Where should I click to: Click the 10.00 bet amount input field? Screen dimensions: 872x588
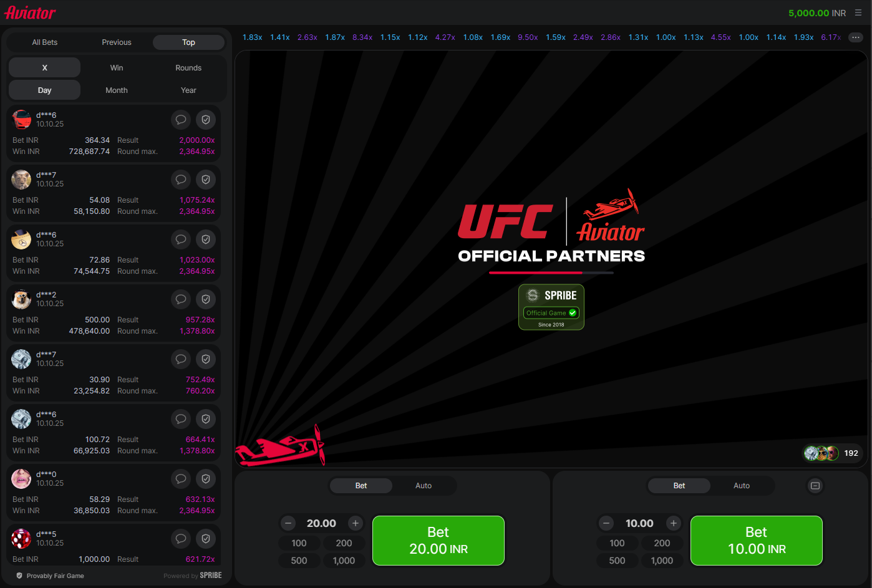639,523
